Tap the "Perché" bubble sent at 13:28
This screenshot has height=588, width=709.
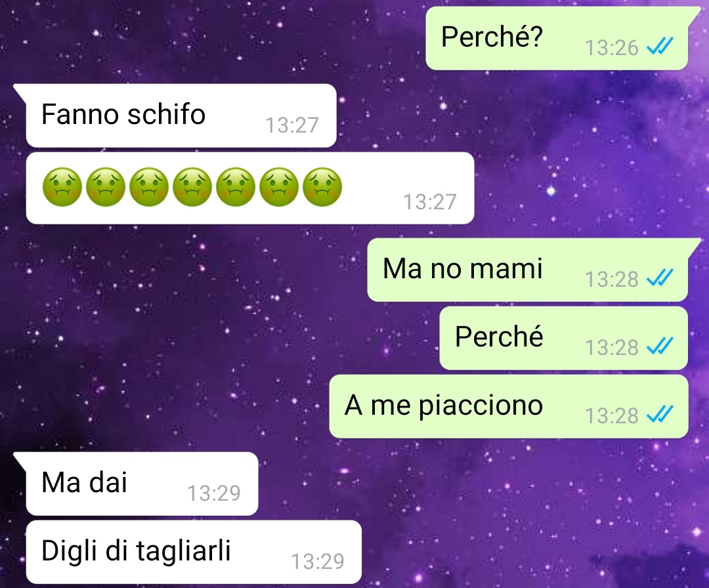coord(563,338)
